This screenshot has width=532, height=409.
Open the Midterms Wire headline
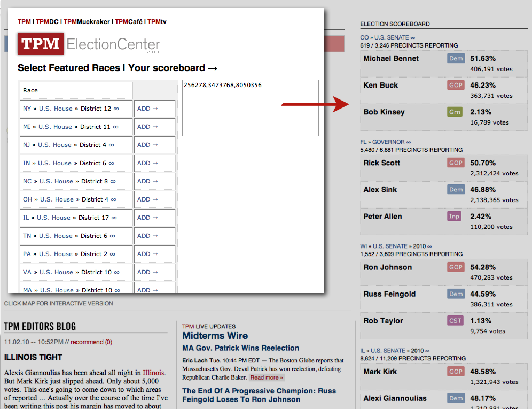pyautogui.click(x=215, y=336)
